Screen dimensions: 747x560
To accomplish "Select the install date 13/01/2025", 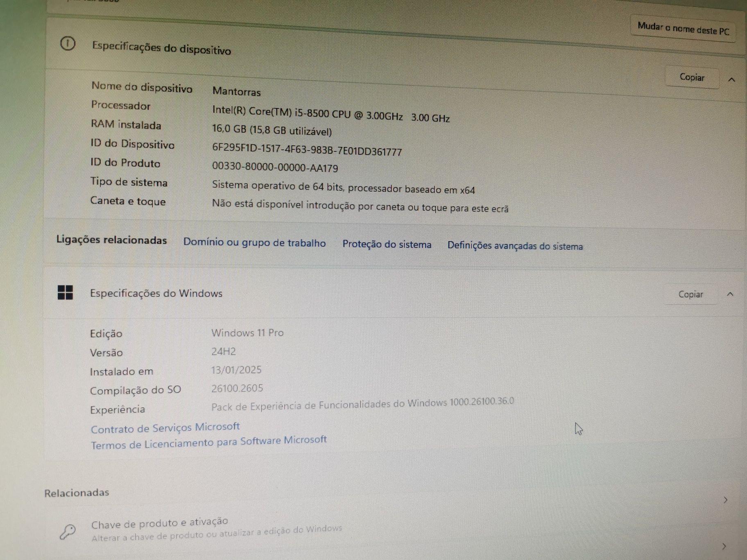I will (x=236, y=370).
